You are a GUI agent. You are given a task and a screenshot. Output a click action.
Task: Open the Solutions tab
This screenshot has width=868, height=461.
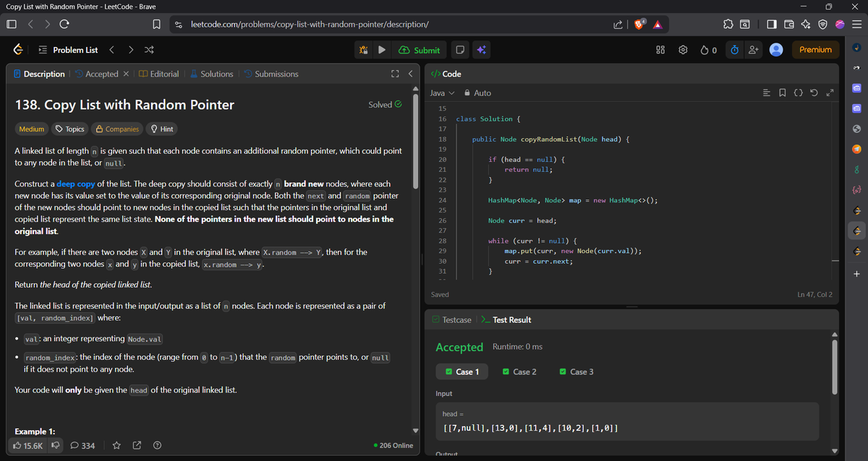click(x=211, y=74)
